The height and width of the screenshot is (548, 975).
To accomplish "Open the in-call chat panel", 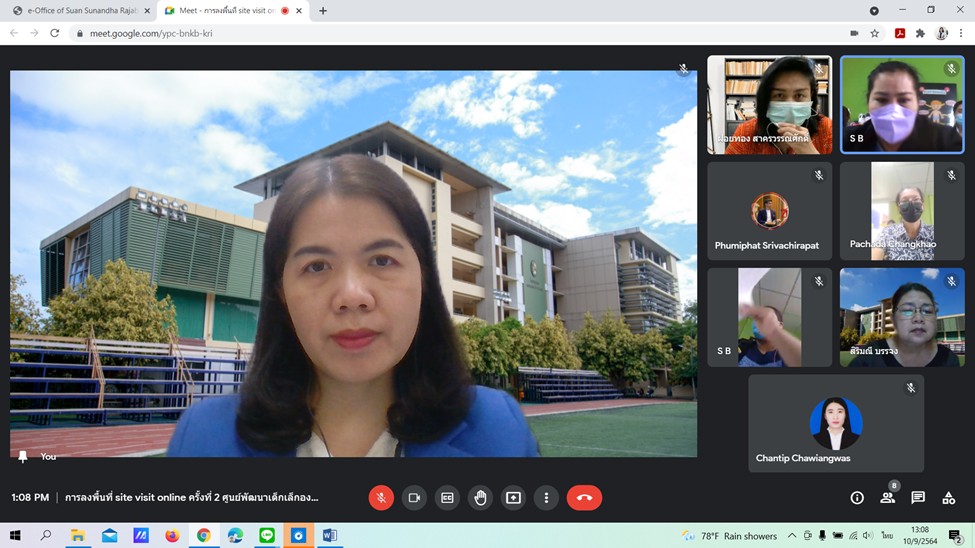I will (918, 497).
